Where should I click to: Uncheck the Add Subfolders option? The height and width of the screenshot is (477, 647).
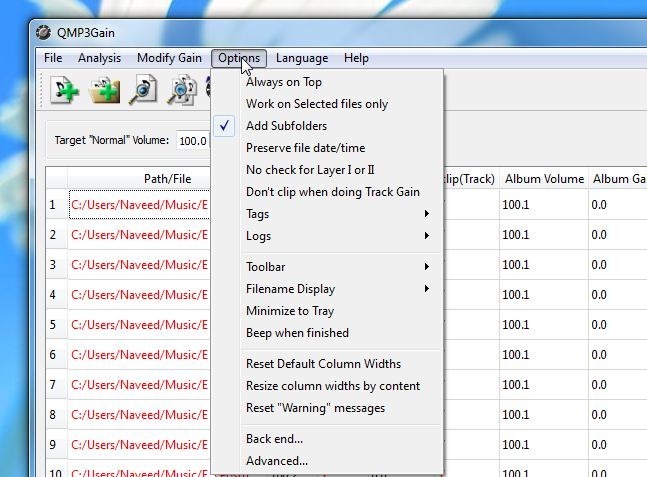(327, 126)
